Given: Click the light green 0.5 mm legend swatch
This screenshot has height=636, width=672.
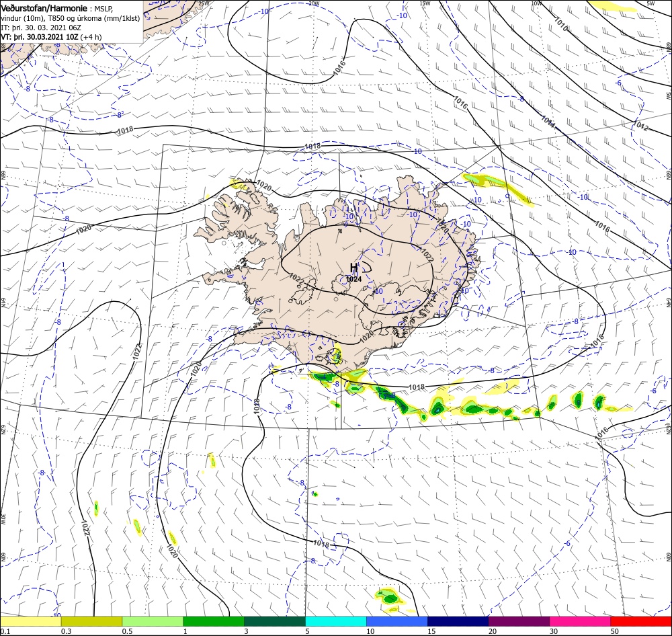Looking at the screenshot, I should (x=153, y=621).
